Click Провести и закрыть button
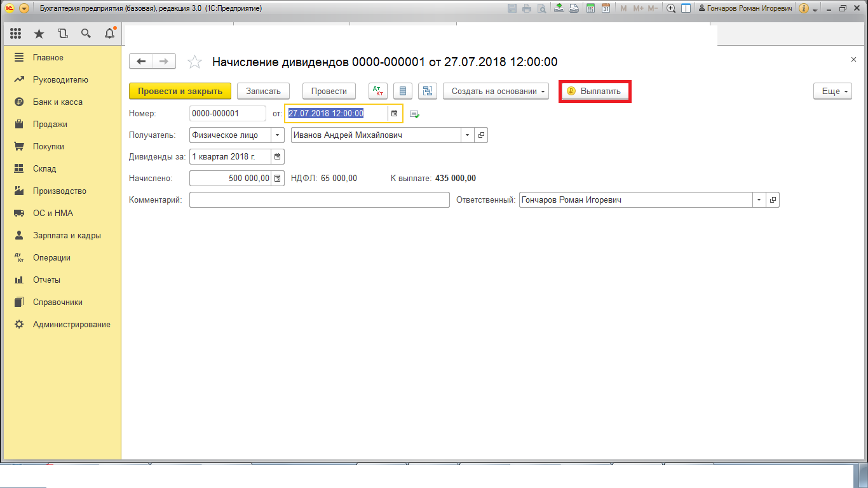The image size is (868, 488). pos(180,91)
